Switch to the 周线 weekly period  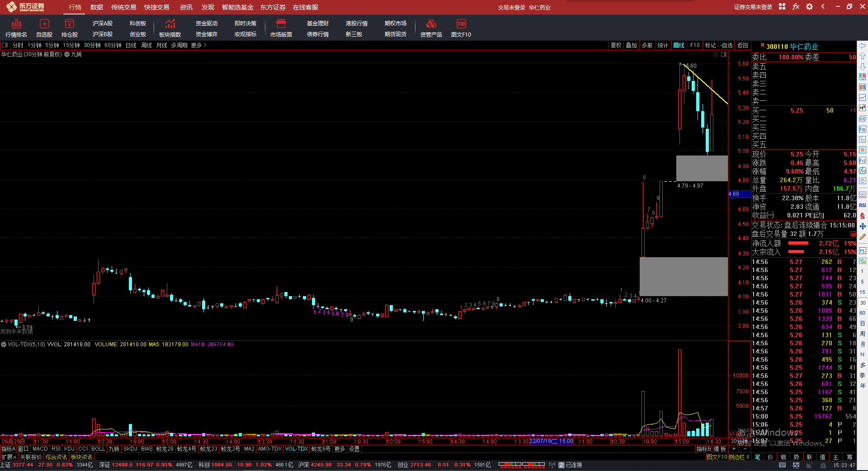[x=146, y=45]
